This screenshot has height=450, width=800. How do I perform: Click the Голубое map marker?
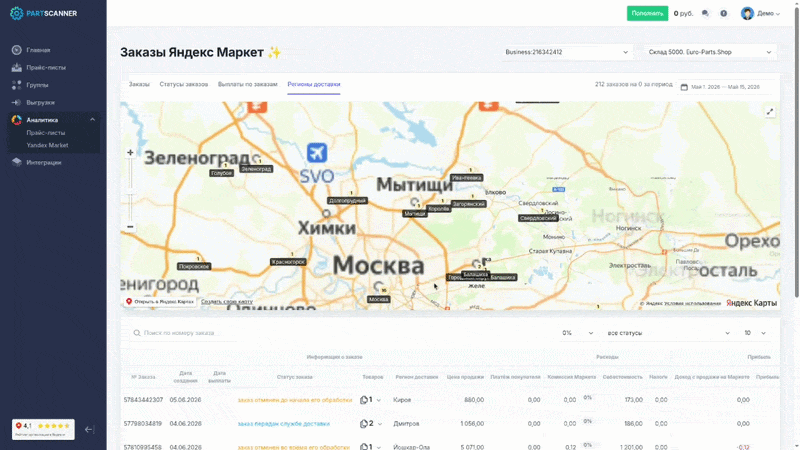[x=221, y=173]
